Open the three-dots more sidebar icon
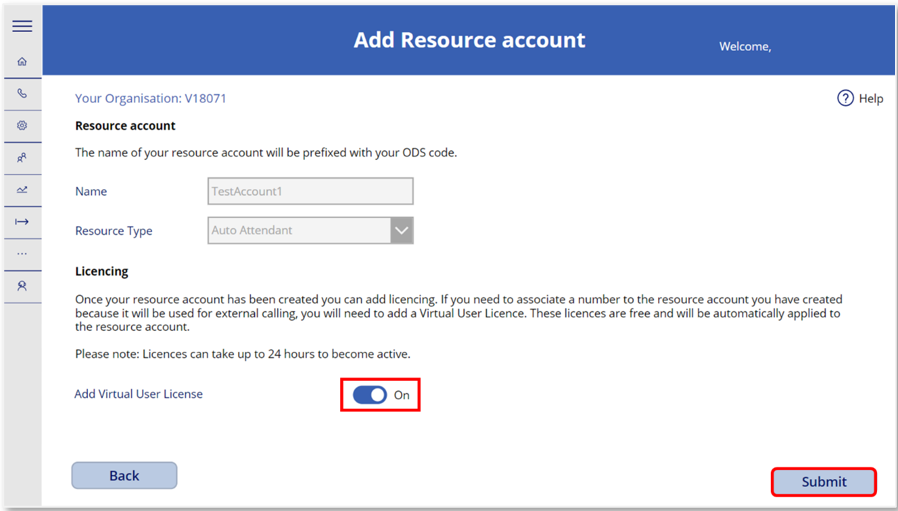 pyautogui.click(x=22, y=254)
